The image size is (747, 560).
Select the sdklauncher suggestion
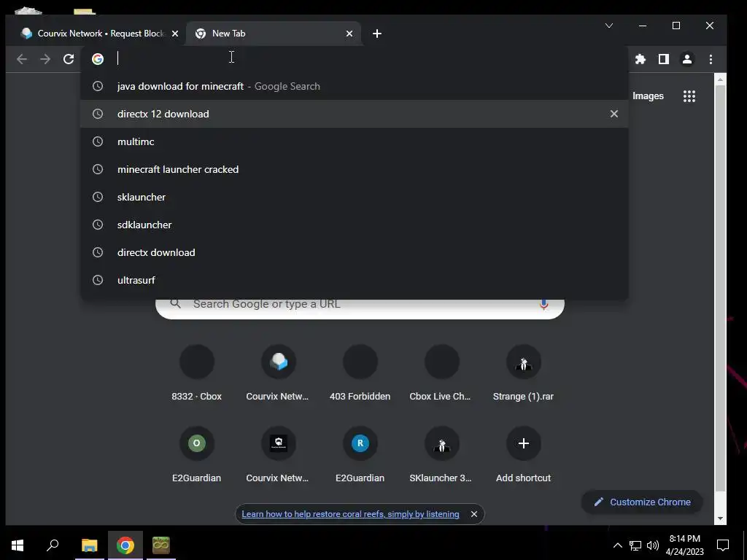355,225
